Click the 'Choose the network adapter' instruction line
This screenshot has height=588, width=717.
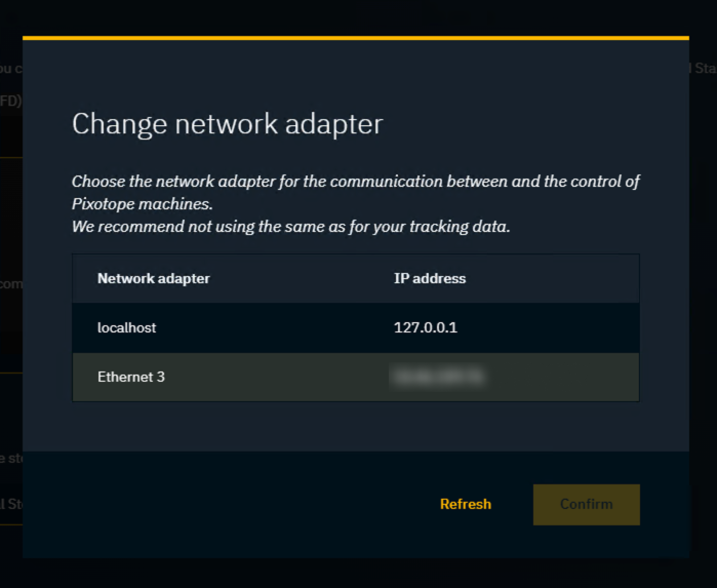pyautogui.click(x=355, y=181)
